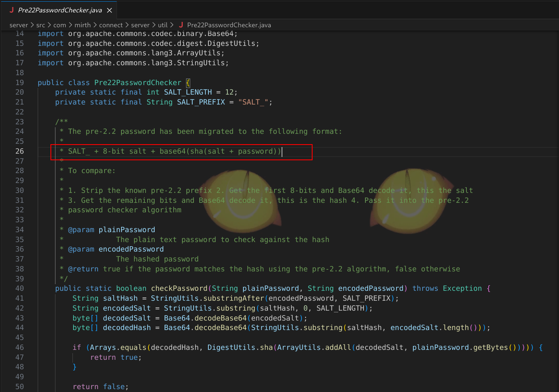The height and width of the screenshot is (392, 559).
Task: Click the "return true" statement
Action: click(116, 357)
